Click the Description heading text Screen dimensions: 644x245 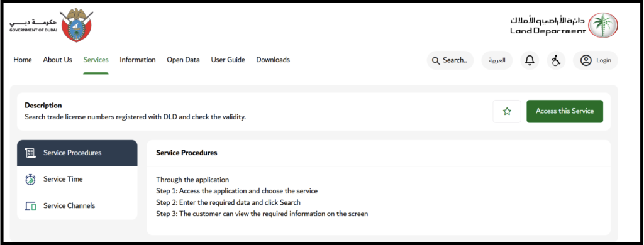pos(43,106)
